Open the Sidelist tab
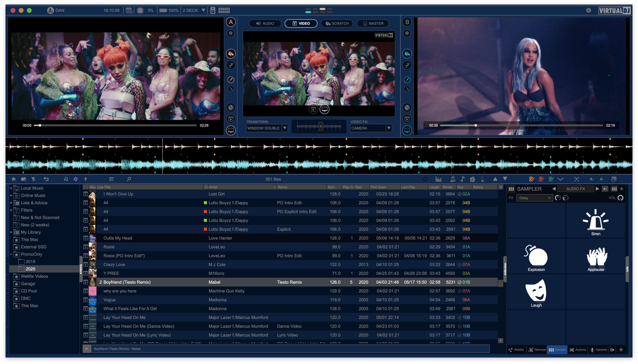Screen dimensions: 638x364 pyautogui.click(x=516, y=350)
